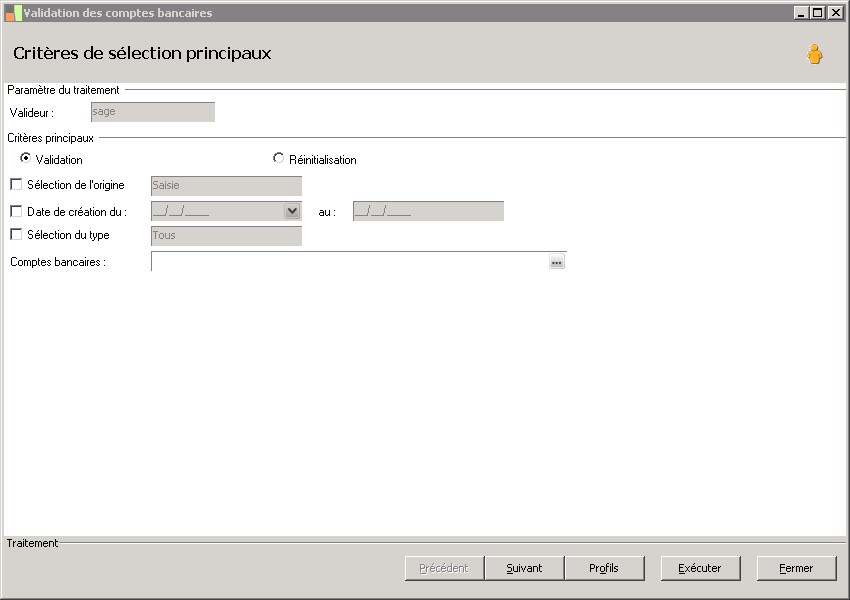Check the Sélection du type checkbox
The height and width of the screenshot is (600, 850).
click(16, 234)
